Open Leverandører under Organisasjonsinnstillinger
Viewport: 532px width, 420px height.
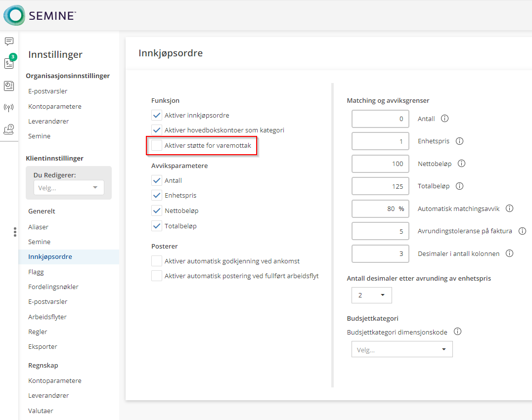(48, 121)
